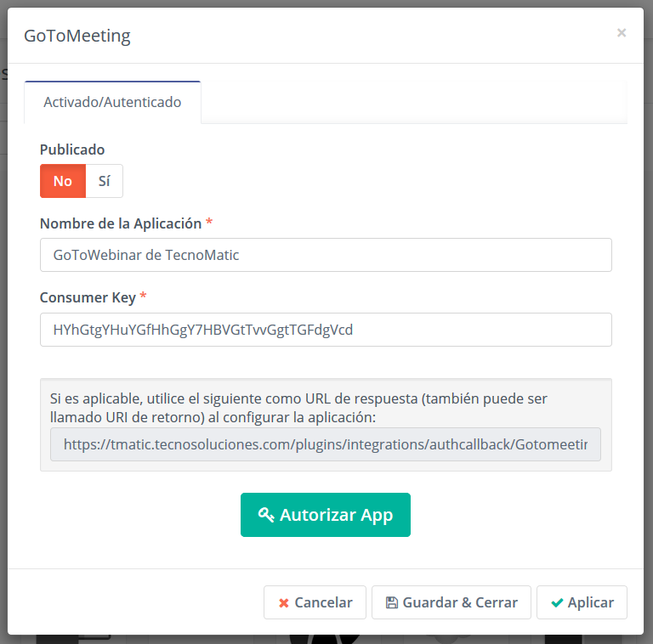Set Publicado to No
The height and width of the screenshot is (644, 653).
(x=63, y=181)
